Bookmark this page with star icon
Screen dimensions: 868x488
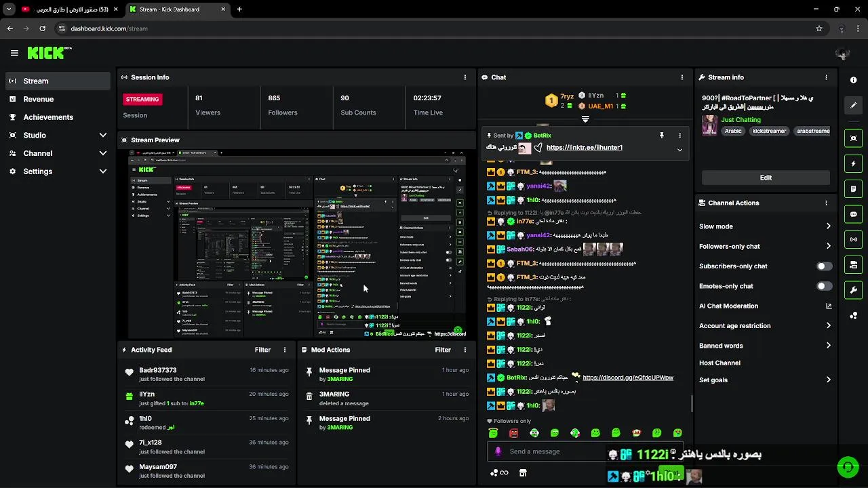pos(819,28)
